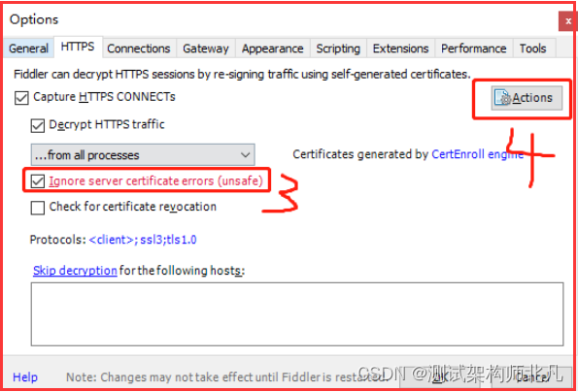Switch to the General tab
Viewport: 578px width, 392px height.
tap(29, 49)
